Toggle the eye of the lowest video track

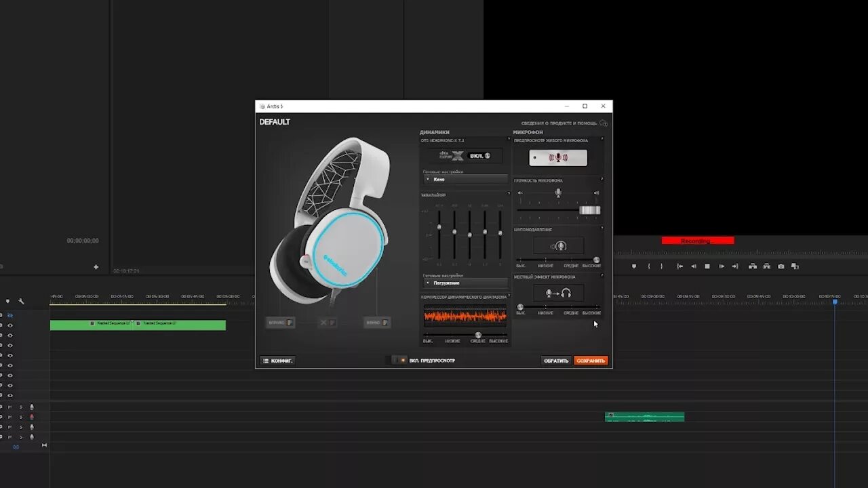coord(9,395)
